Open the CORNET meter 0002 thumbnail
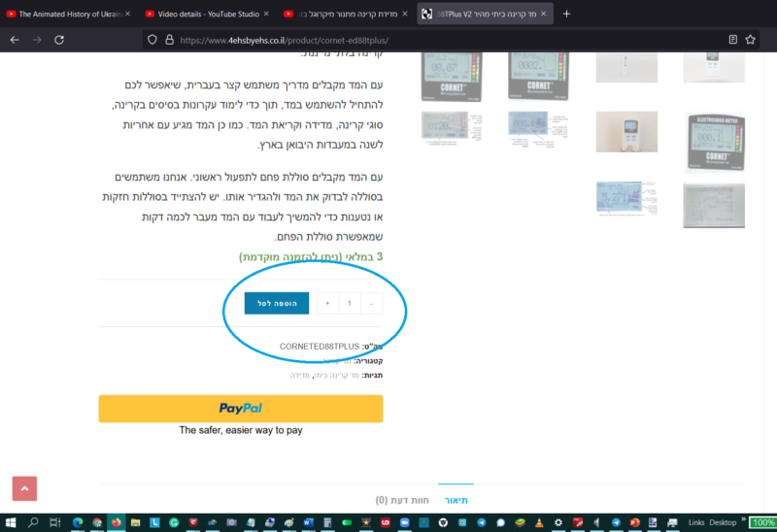 (x=539, y=77)
